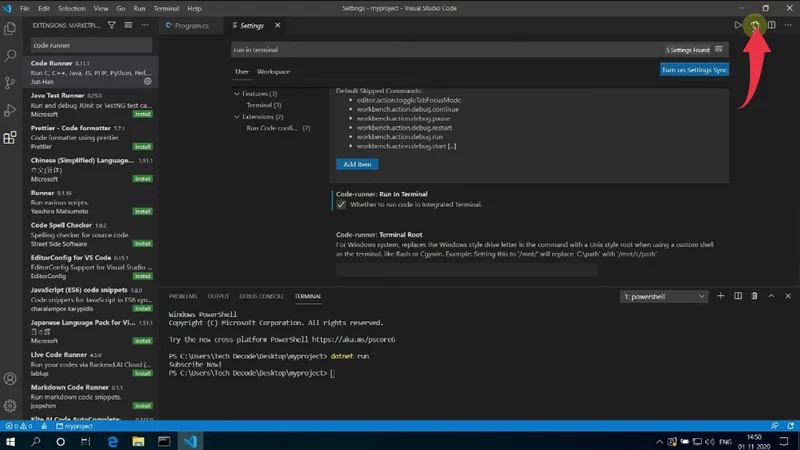Collapse the Features settings tree group
This screenshot has height=450, width=800.
pos(237,94)
